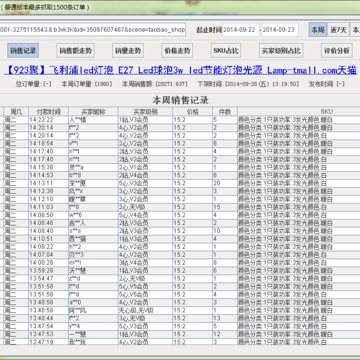Select the payment time cell 14:08:50
Image resolution: width=360 pixels, height=360 pixels.
click(x=48, y=215)
